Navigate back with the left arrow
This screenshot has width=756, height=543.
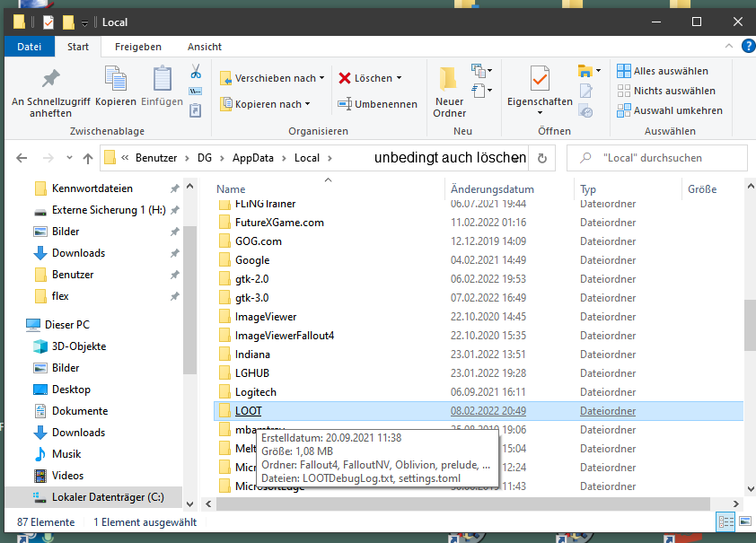point(22,158)
